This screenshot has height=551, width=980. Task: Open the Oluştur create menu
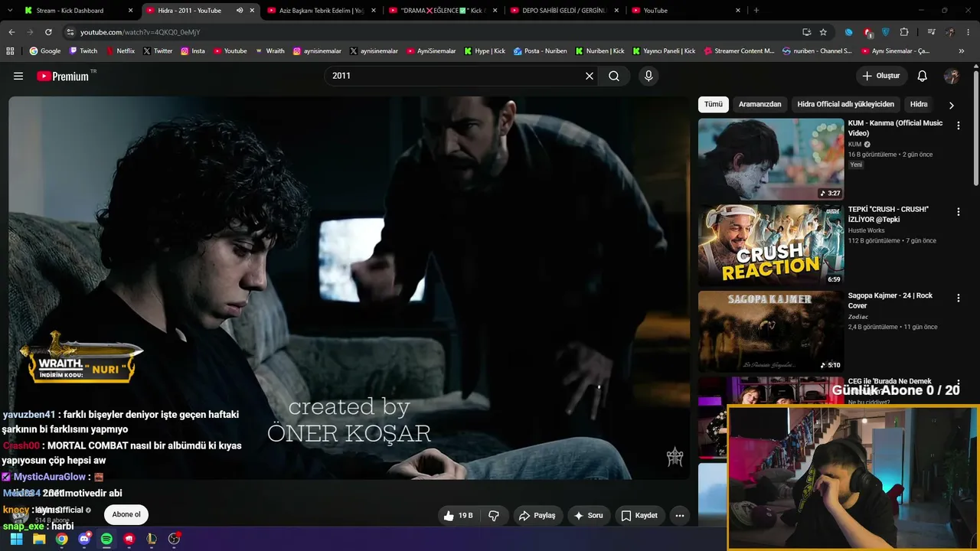(882, 76)
